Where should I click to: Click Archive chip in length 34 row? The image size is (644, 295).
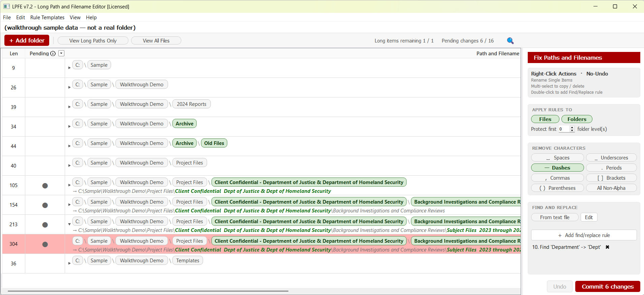tap(184, 124)
